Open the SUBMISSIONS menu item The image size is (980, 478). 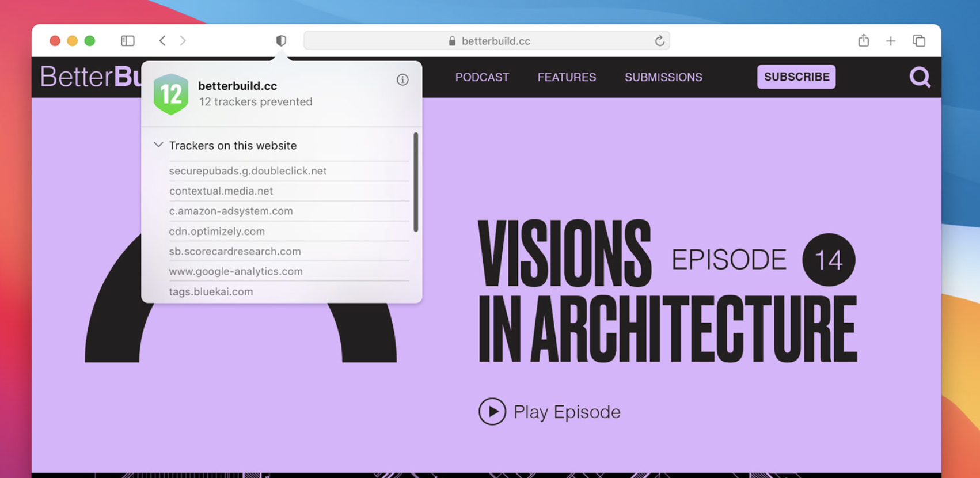tap(663, 77)
